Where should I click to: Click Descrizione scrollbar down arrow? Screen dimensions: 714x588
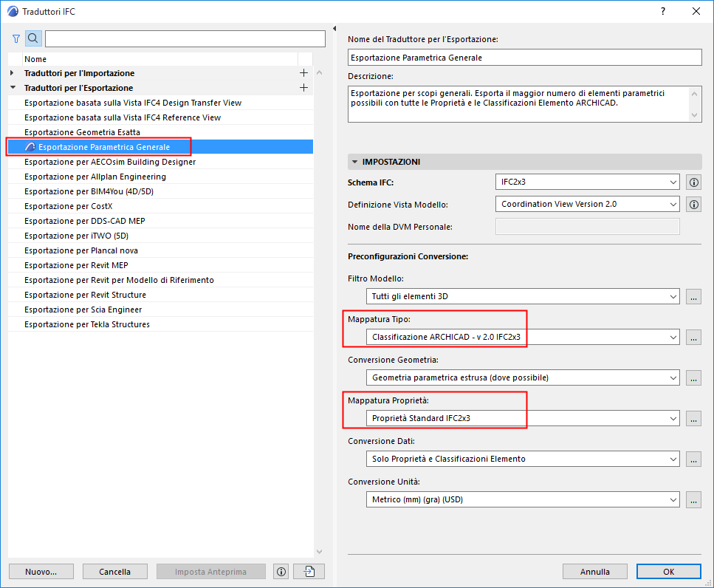pos(694,114)
